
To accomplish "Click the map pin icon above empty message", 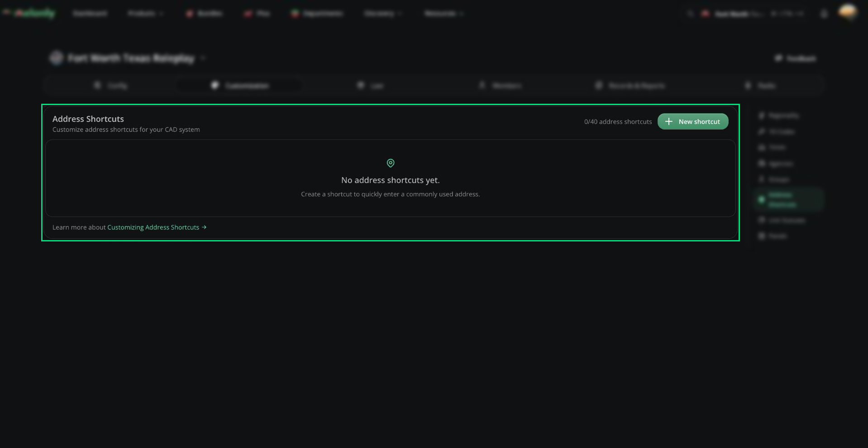I will tap(391, 163).
